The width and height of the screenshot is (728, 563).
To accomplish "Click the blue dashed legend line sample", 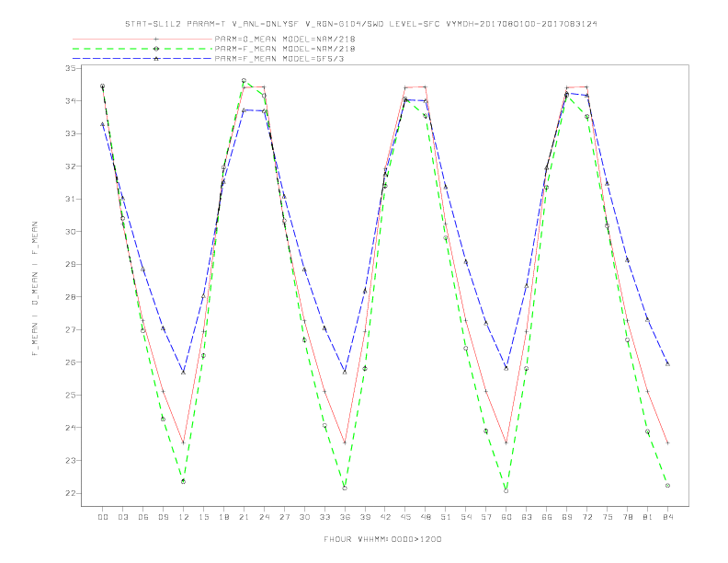I will tap(142, 59).
